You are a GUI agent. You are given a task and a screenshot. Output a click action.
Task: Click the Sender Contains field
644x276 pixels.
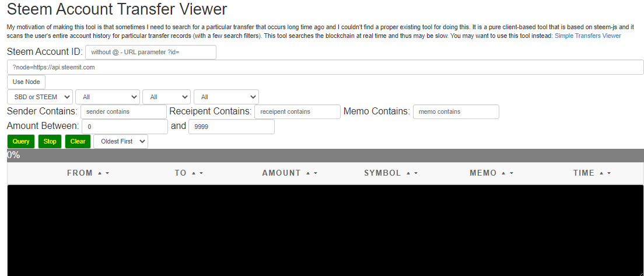(x=124, y=111)
